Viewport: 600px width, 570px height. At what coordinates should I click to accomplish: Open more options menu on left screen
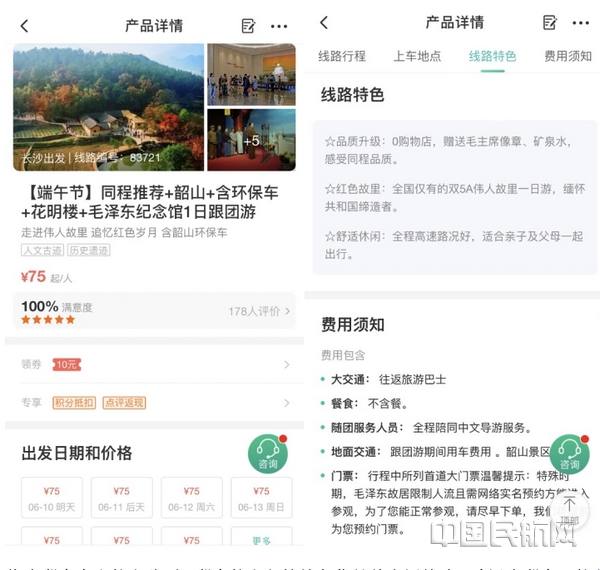click(279, 26)
